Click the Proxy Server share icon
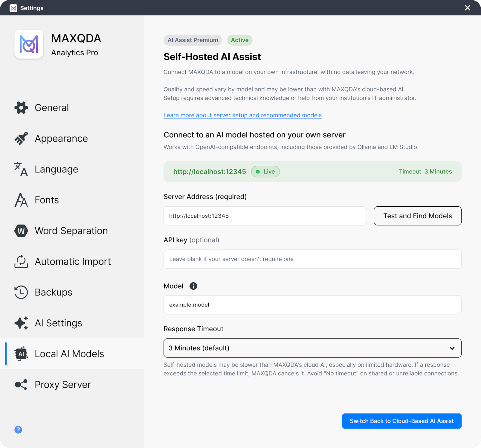481x448 pixels. [21, 385]
